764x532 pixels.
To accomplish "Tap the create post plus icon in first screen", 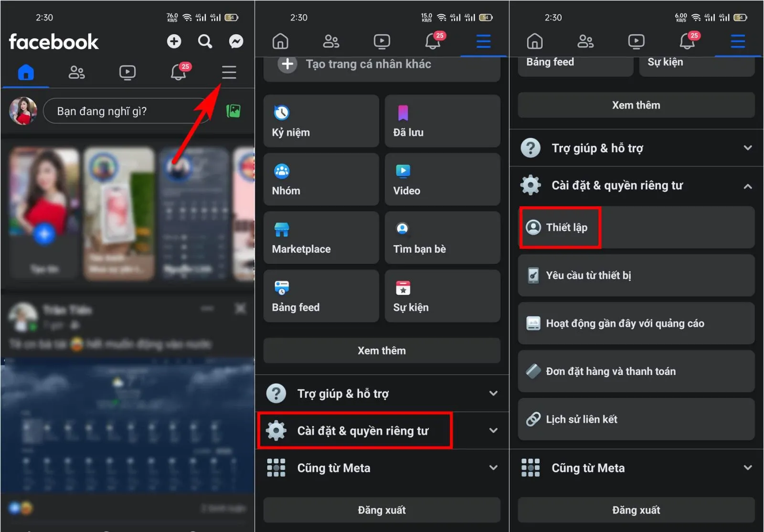I will click(174, 42).
